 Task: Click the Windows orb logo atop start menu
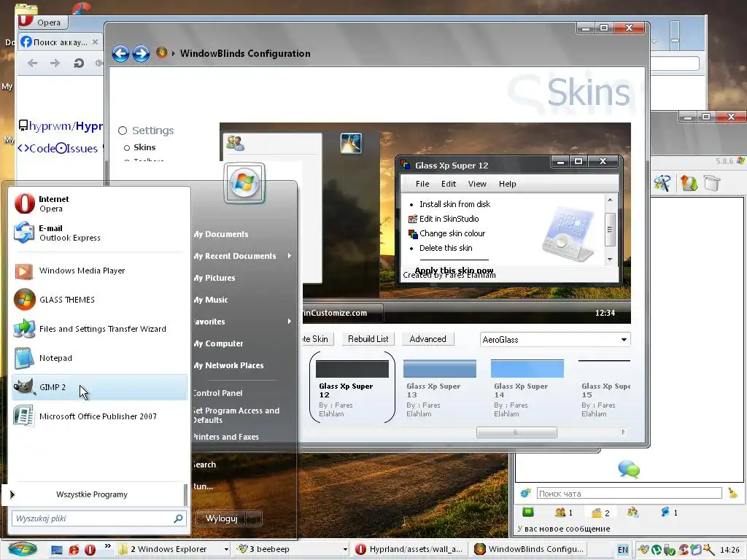pos(244,183)
